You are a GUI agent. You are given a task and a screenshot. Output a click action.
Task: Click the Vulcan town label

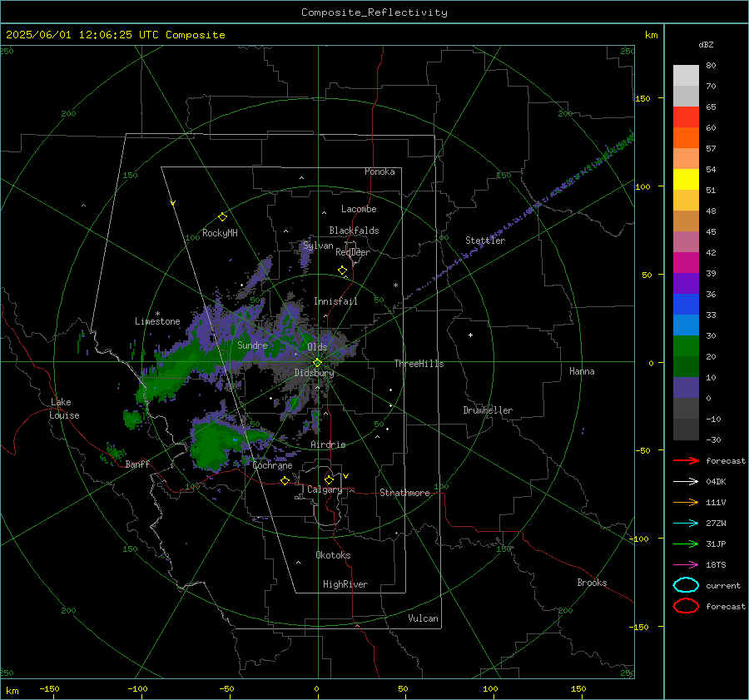click(x=423, y=618)
